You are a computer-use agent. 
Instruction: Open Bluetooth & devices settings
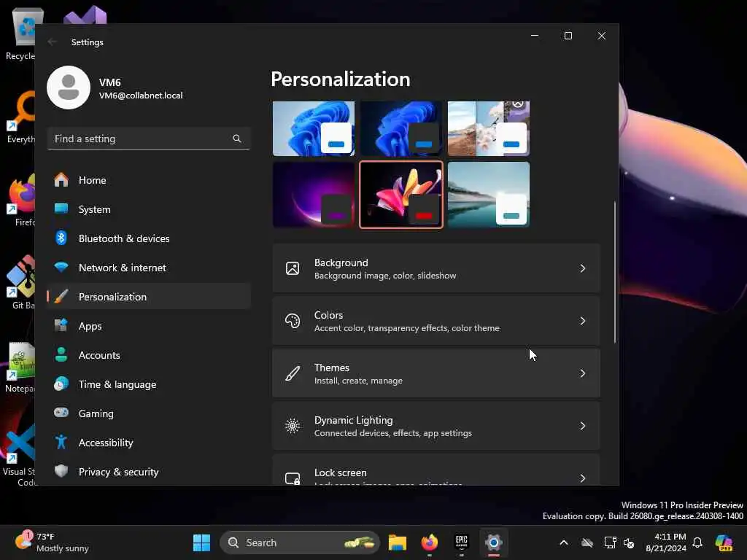pyautogui.click(x=149, y=238)
